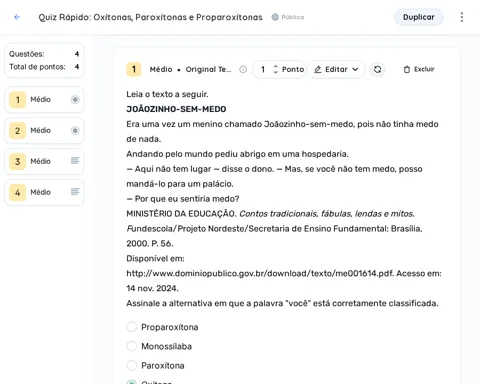Click the info icon beside Original Te...

click(x=243, y=69)
